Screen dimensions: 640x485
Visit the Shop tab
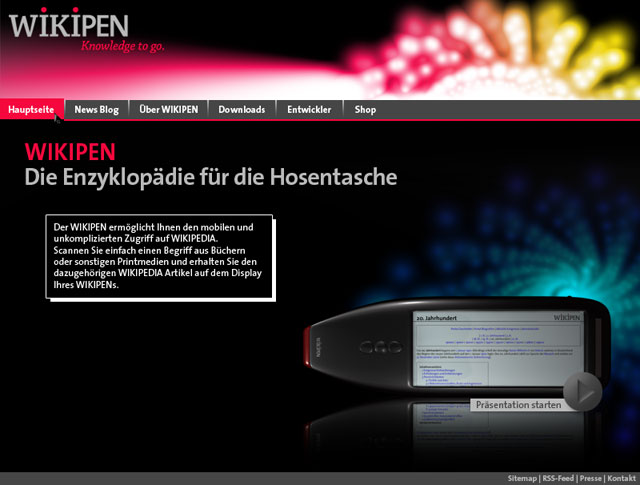pyautogui.click(x=365, y=110)
